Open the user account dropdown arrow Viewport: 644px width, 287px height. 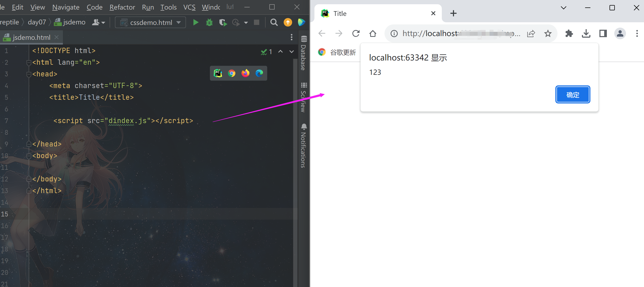pyautogui.click(x=103, y=23)
